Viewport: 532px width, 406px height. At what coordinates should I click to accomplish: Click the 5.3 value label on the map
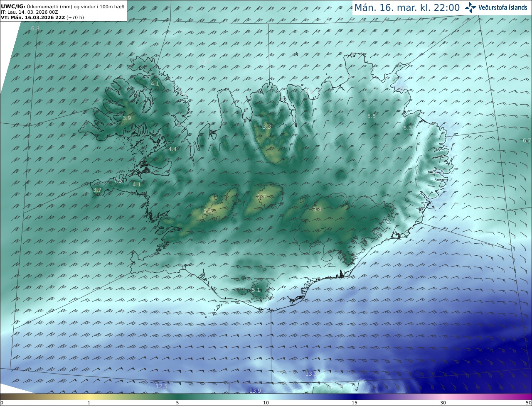coord(407,128)
